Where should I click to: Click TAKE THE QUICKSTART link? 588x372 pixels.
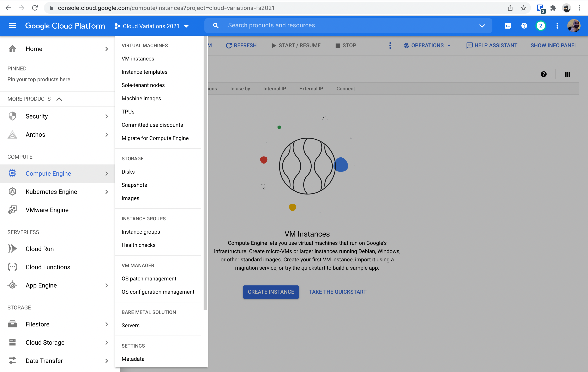(338, 292)
